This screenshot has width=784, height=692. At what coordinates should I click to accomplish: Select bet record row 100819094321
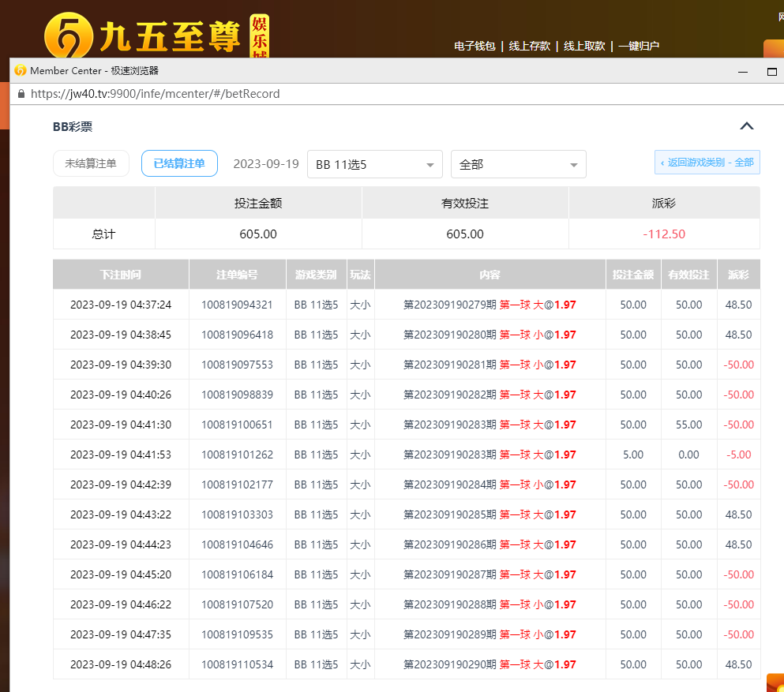(x=237, y=305)
